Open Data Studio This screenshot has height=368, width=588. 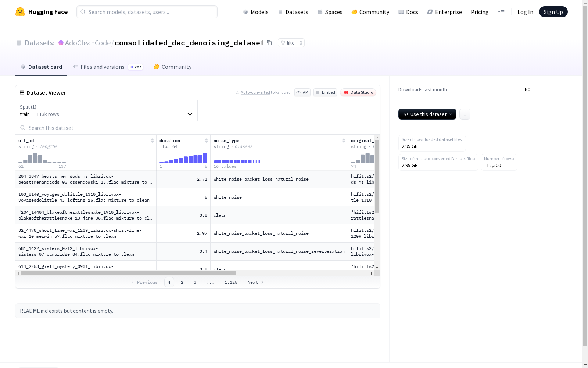358,92
